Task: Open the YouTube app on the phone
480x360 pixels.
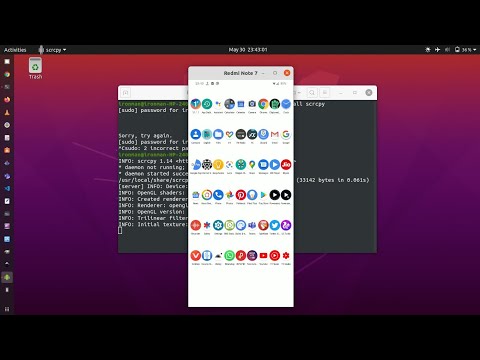Action: (x=263, y=256)
